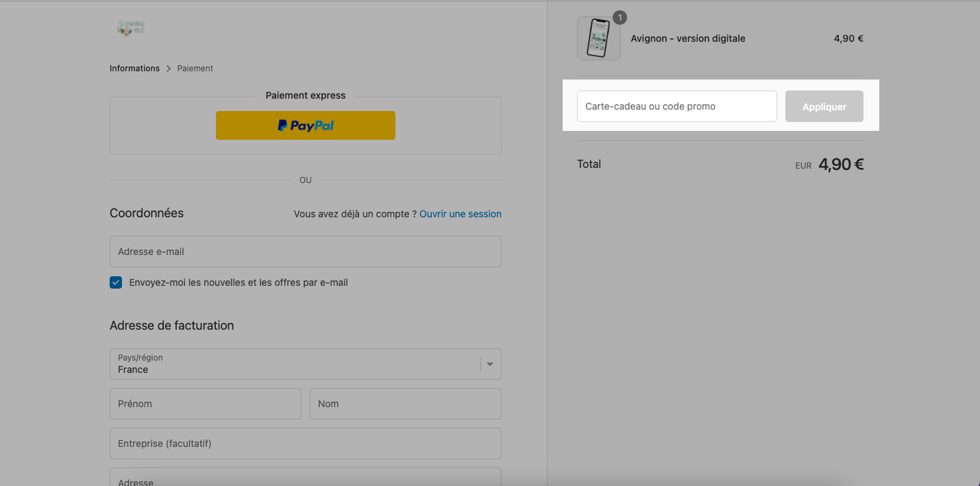Click into the Nom field
Screen dimensions: 980x486
406,404
